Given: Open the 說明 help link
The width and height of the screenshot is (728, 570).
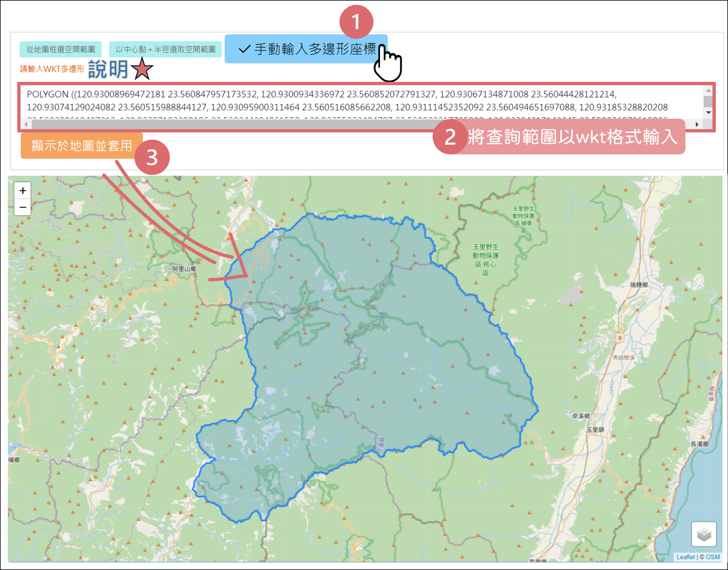Looking at the screenshot, I should tap(108, 69).
